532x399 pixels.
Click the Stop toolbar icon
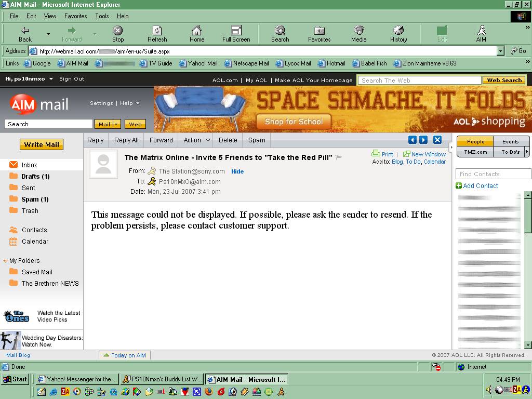tap(118, 31)
